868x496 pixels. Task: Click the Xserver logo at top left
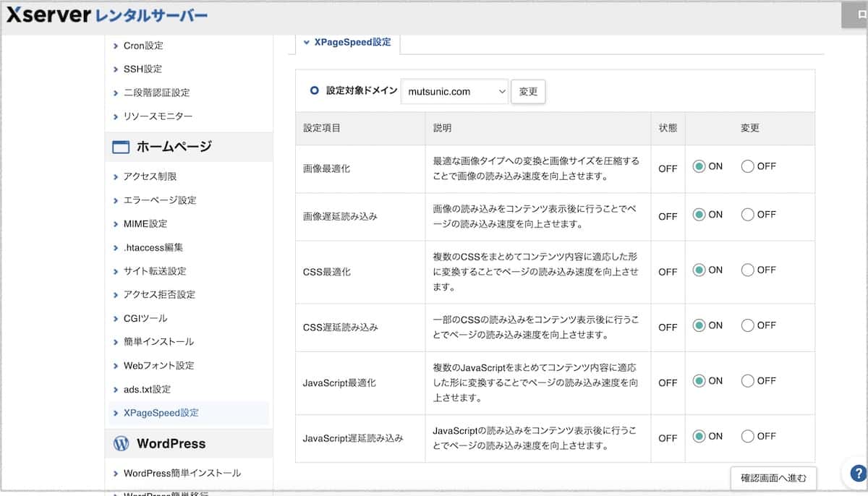(47, 14)
